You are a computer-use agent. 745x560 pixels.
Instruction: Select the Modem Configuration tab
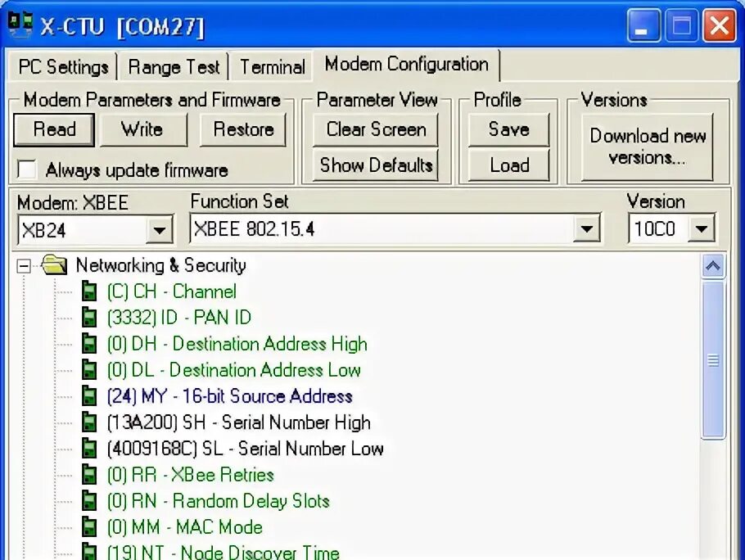[407, 64]
